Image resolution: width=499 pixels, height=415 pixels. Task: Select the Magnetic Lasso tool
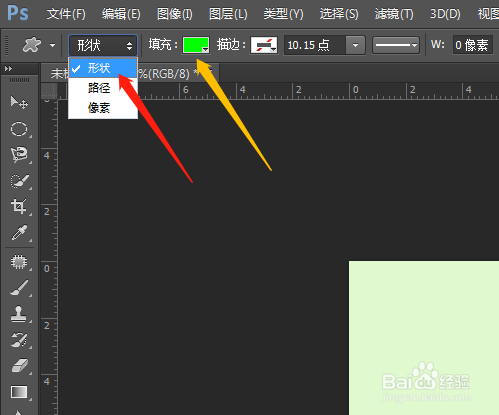tap(19, 155)
